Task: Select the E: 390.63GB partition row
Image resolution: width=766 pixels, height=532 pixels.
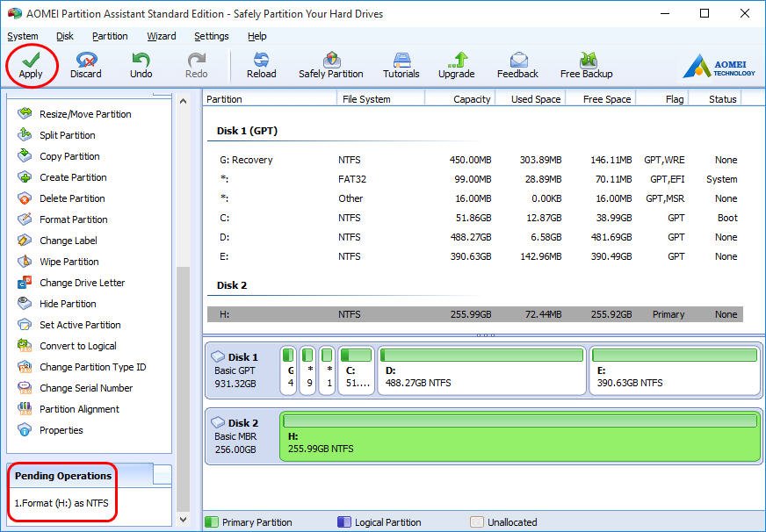Action: point(475,256)
